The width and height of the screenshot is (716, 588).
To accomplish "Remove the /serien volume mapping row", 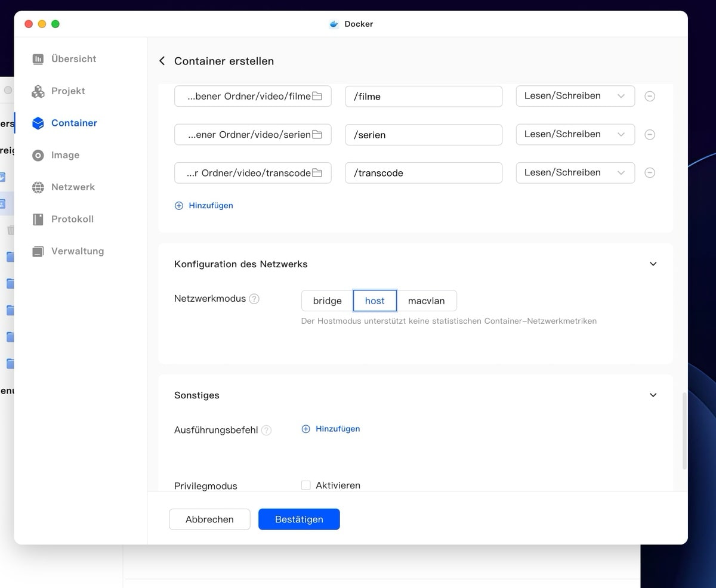I will pos(650,135).
